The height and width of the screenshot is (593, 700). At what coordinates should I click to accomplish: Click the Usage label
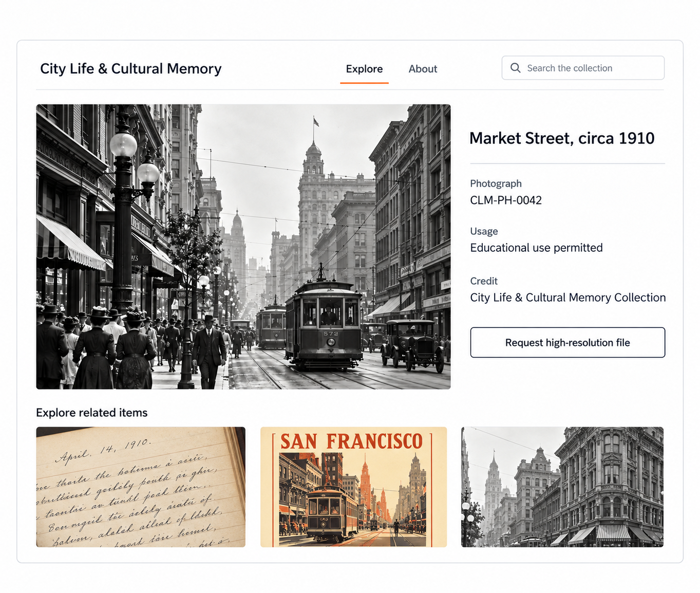pyautogui.click(x=484, y=231)
